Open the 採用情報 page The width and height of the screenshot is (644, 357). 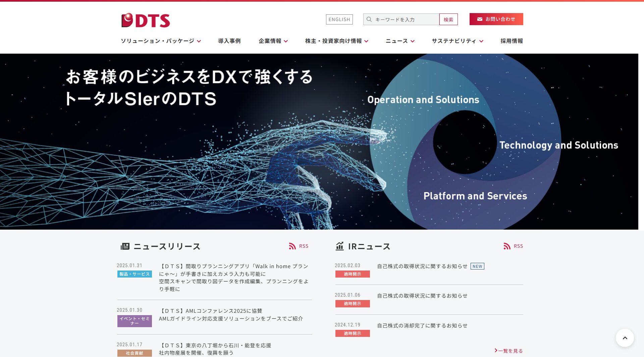coord(512,41)
